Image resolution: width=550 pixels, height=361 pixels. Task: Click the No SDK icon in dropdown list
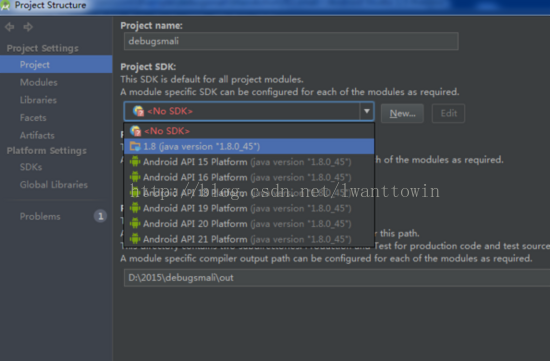tap(135, 131)
